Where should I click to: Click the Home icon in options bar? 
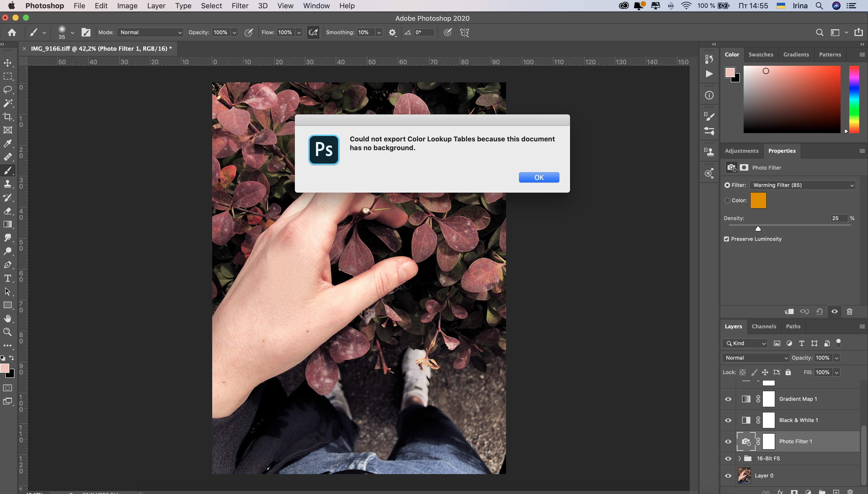(12, 32)
